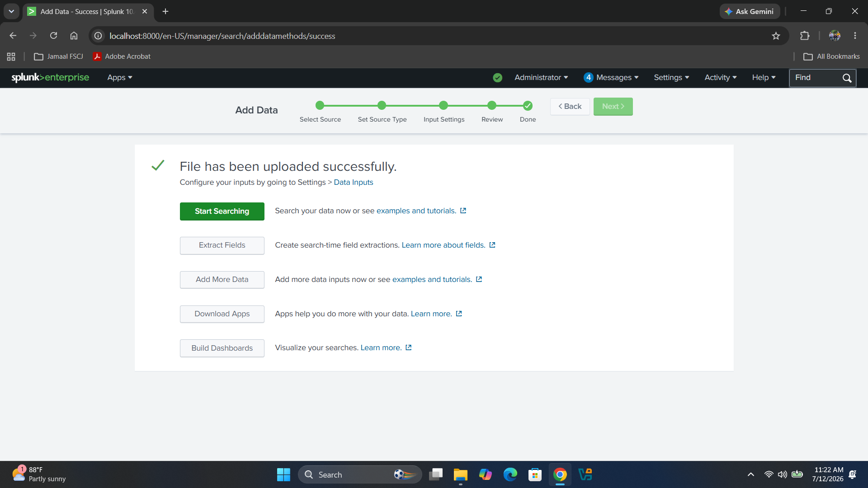Go back with the browser back arrow

(x=13, y=36)
